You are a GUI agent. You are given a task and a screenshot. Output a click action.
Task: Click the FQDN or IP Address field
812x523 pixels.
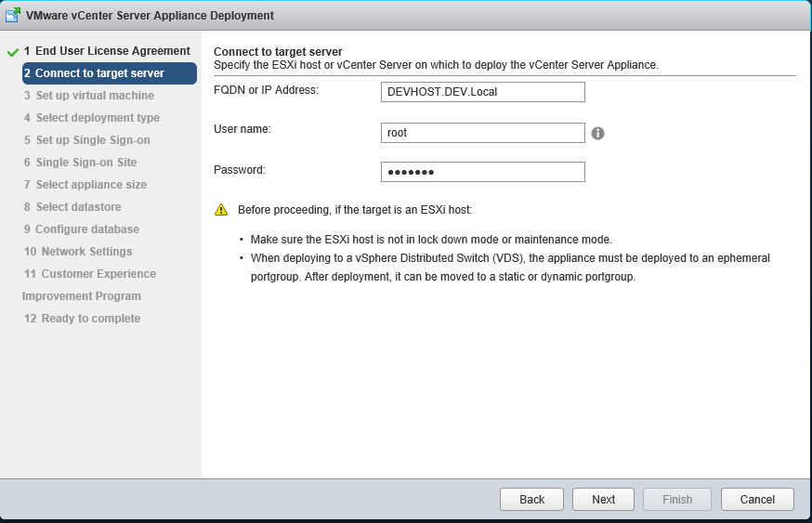pyautogui.click(x=482, y=91)
